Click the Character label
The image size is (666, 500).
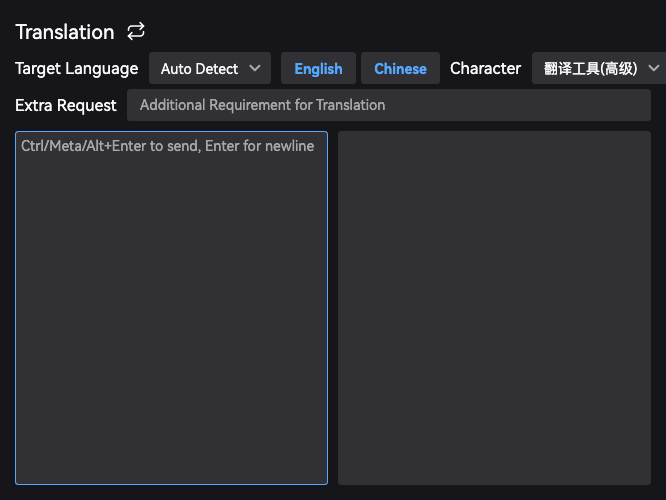coord(485,68)
